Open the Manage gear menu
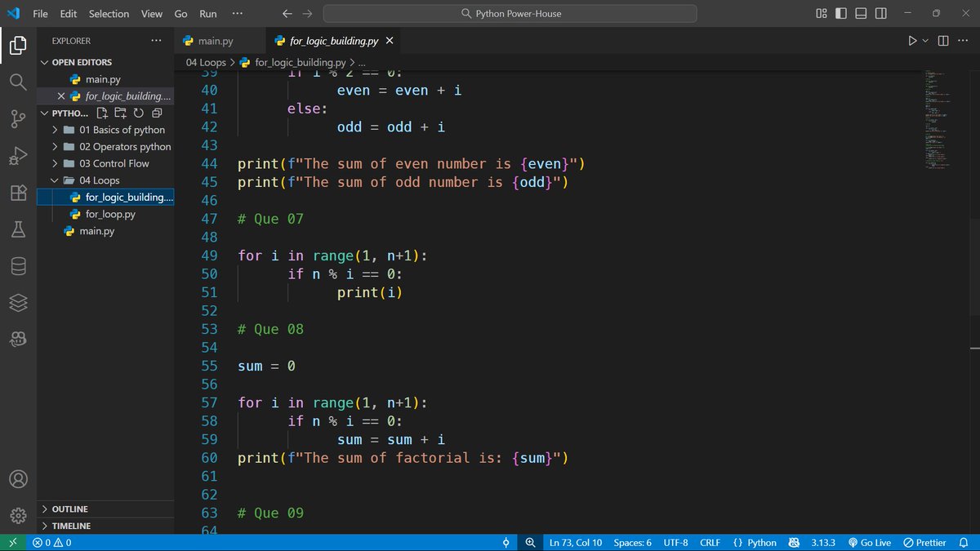Viewport: 980px width, 551px height. [18, 515]
